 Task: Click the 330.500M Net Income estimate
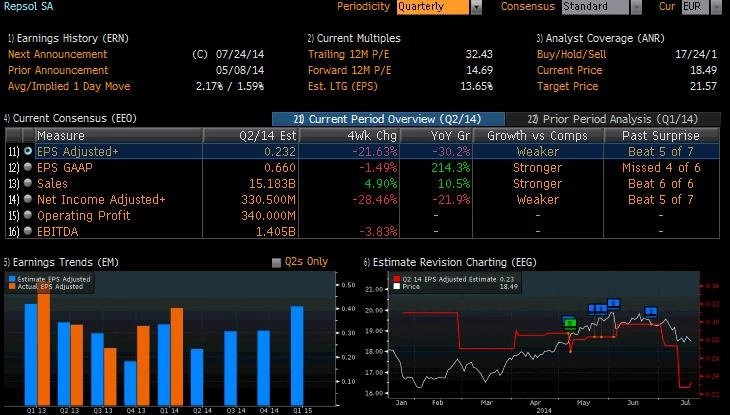pos(268,199)
